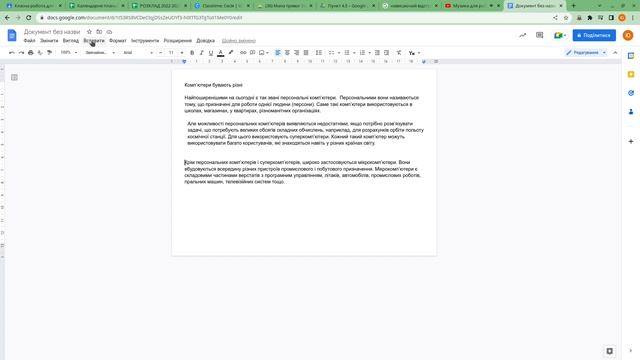Screen dimensions: 640x360
Task: Open the Arial font dropdown
Action: click(138, 53)
